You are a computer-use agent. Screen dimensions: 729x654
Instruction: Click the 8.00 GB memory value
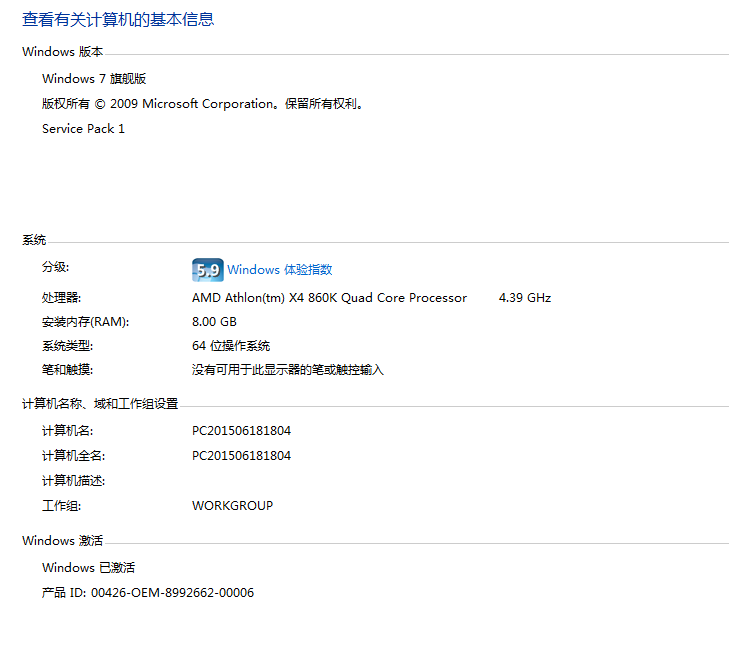pos(214,322)
